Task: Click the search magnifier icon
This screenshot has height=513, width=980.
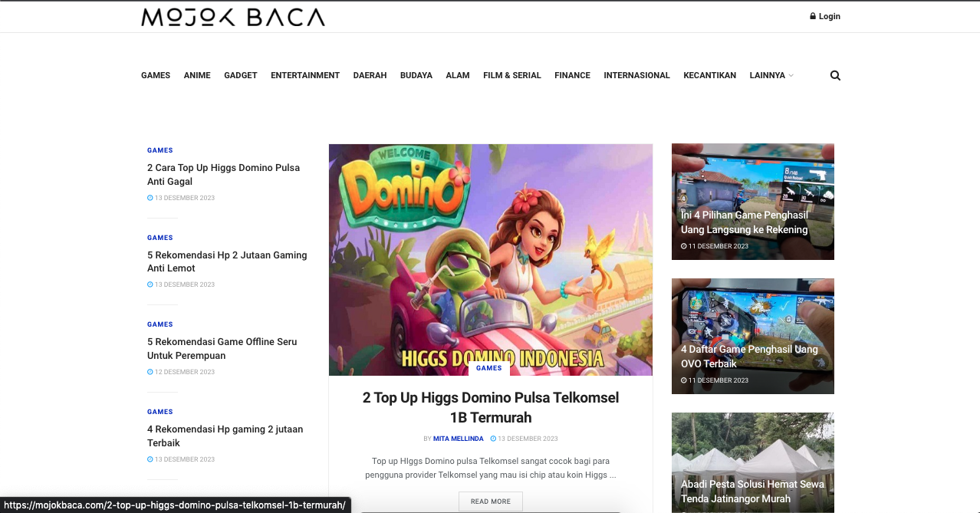Action: 835,75
